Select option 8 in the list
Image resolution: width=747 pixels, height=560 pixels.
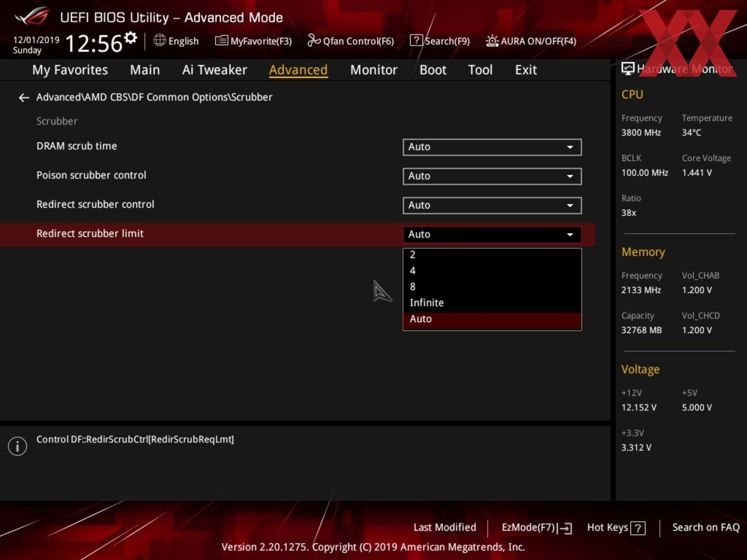[x=492, y=287]
